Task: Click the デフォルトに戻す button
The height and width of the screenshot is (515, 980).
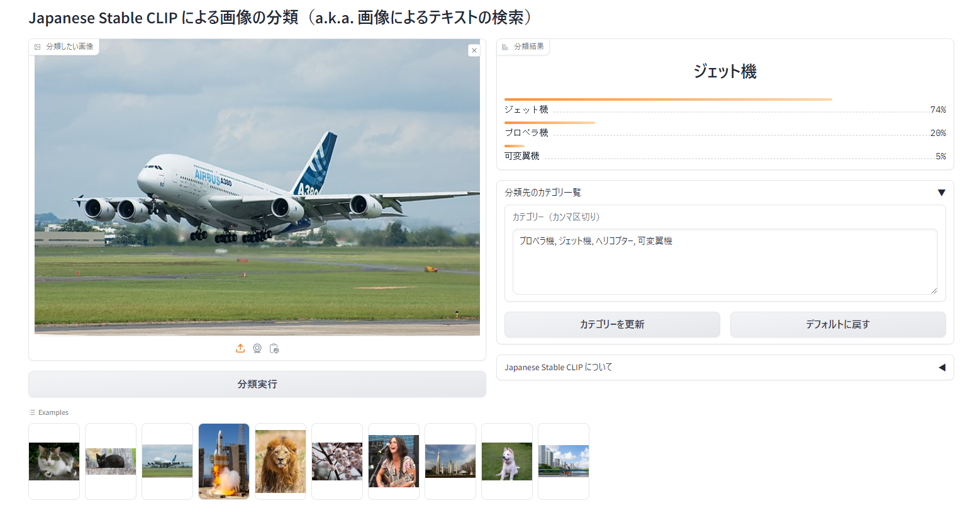Action: (x=838, y=324)
